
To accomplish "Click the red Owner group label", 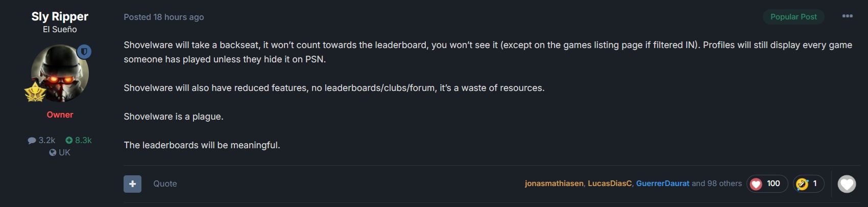I will pos(60,114).
